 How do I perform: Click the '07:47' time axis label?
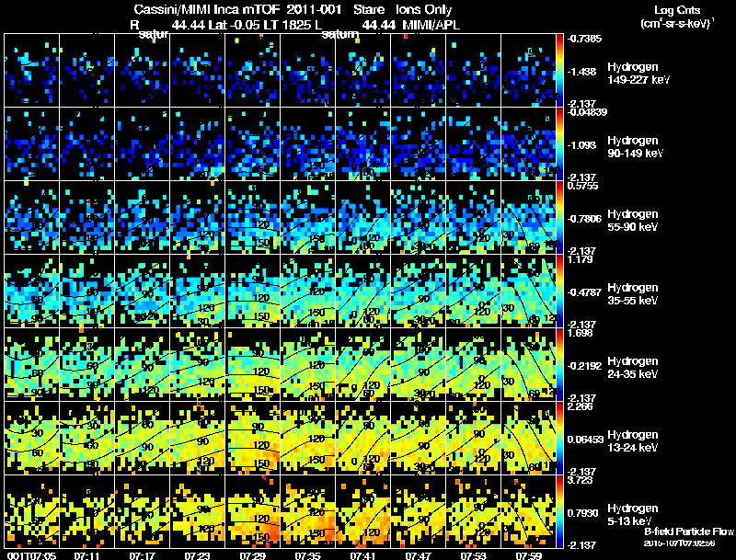[x=418, y=555]
